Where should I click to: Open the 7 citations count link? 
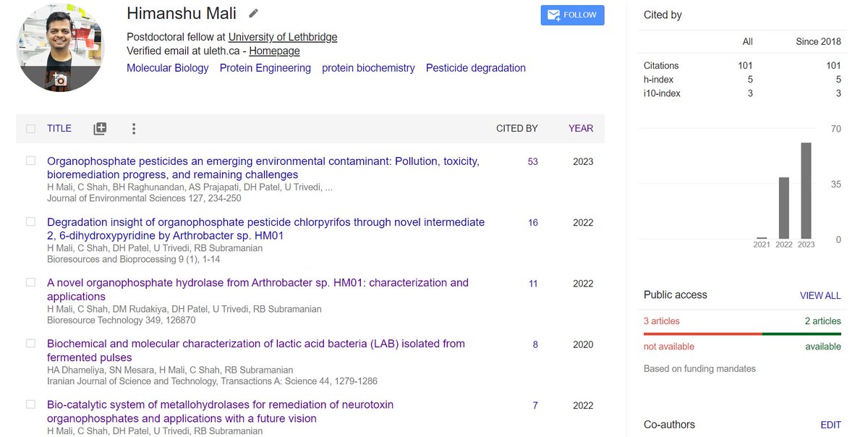point(535,405)
